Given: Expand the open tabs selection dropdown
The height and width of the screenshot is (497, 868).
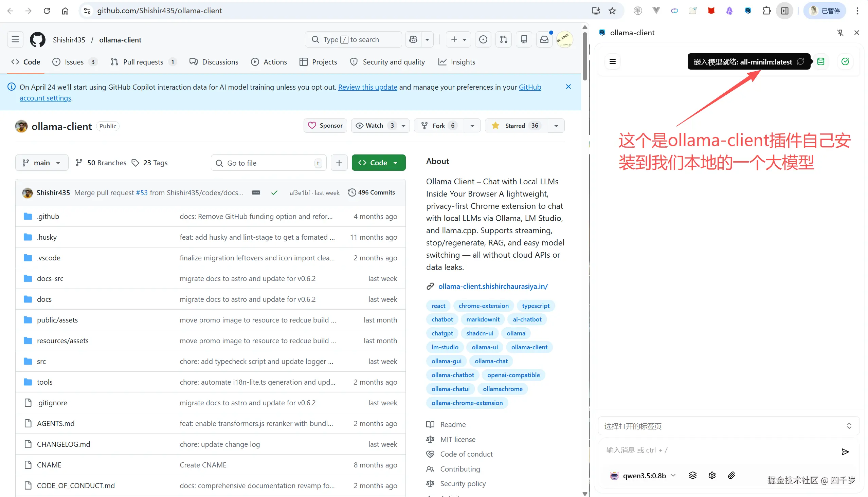Looking at the screenshot, I should coord(728,426).
